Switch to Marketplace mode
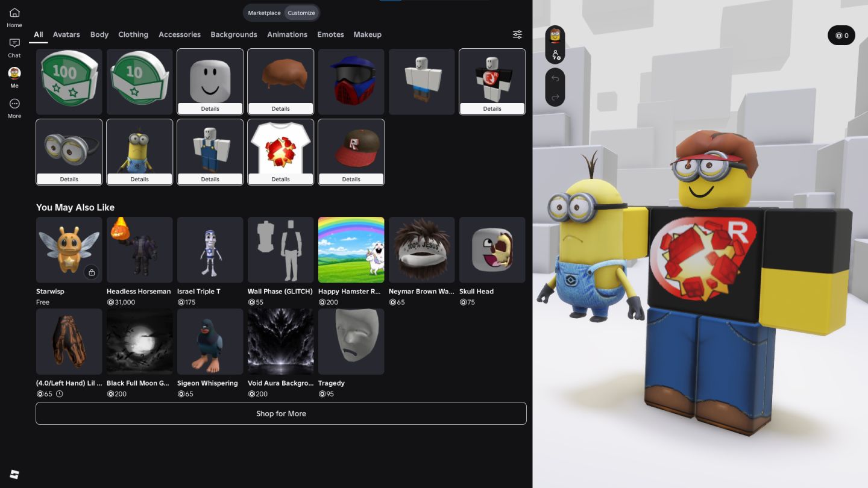Viewport: 868px width, 488px height. point(264,13)
